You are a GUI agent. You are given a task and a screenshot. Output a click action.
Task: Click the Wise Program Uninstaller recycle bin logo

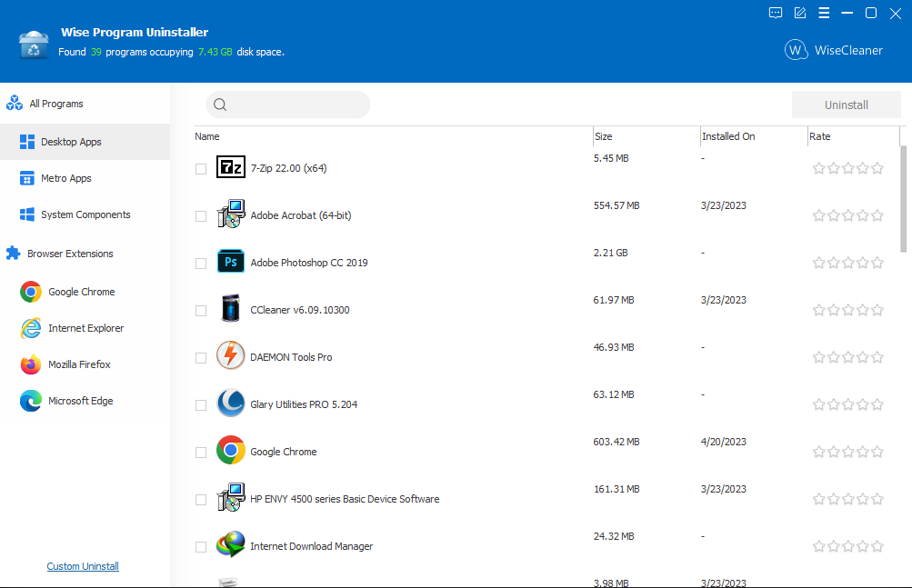point(34,45)
